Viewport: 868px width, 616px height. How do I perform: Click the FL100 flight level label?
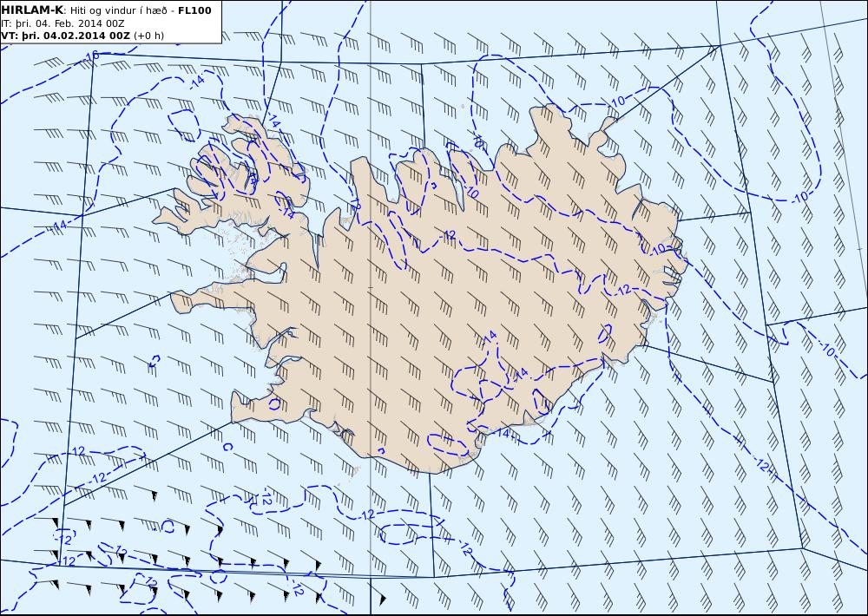click(194, 10)
